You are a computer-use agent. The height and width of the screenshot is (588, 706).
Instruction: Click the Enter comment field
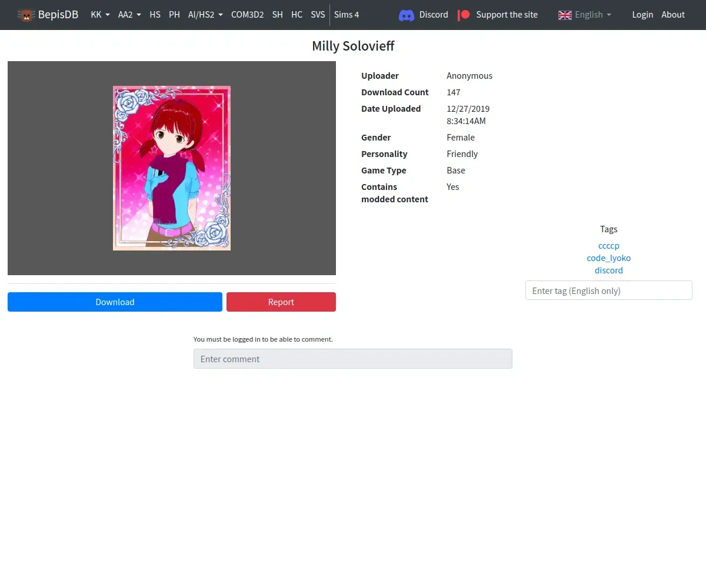coord(353,359)
